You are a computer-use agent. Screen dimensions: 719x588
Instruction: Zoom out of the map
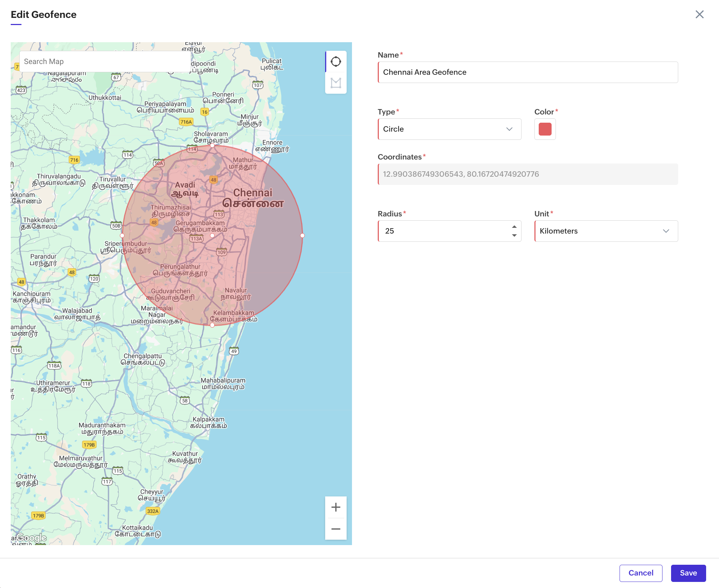[x=336, y=529]
